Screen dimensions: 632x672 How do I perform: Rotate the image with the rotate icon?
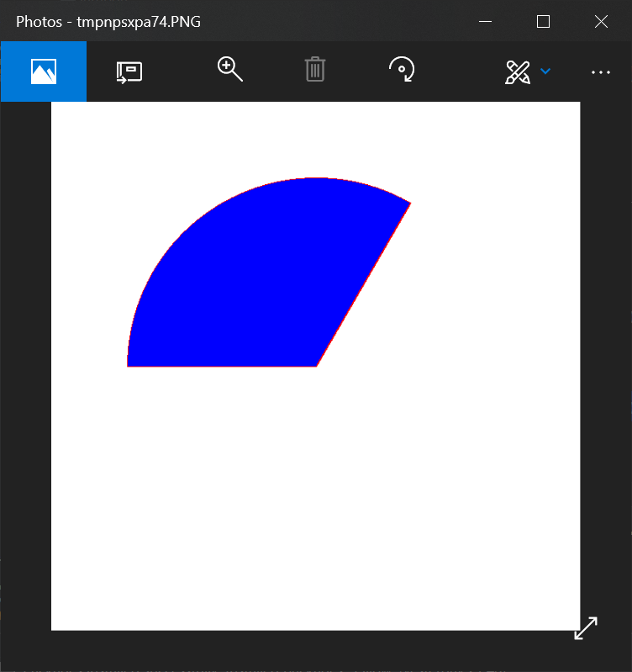pos(402,69)
